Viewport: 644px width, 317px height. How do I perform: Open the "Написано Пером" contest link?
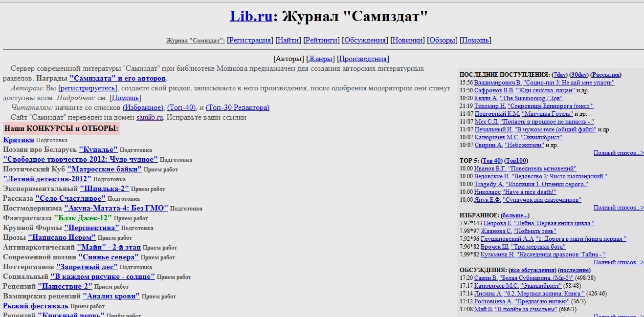pyautogui.click(x=62, y=237)
